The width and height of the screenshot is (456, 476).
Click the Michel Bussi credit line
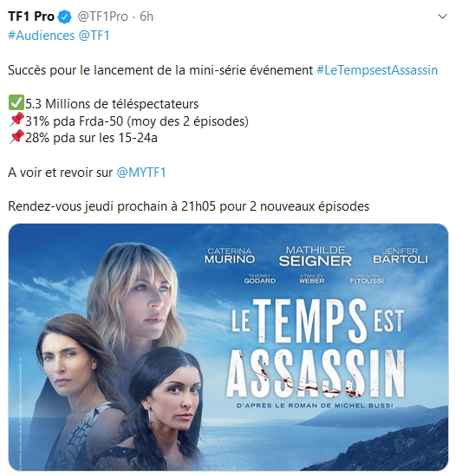[315, 405]
